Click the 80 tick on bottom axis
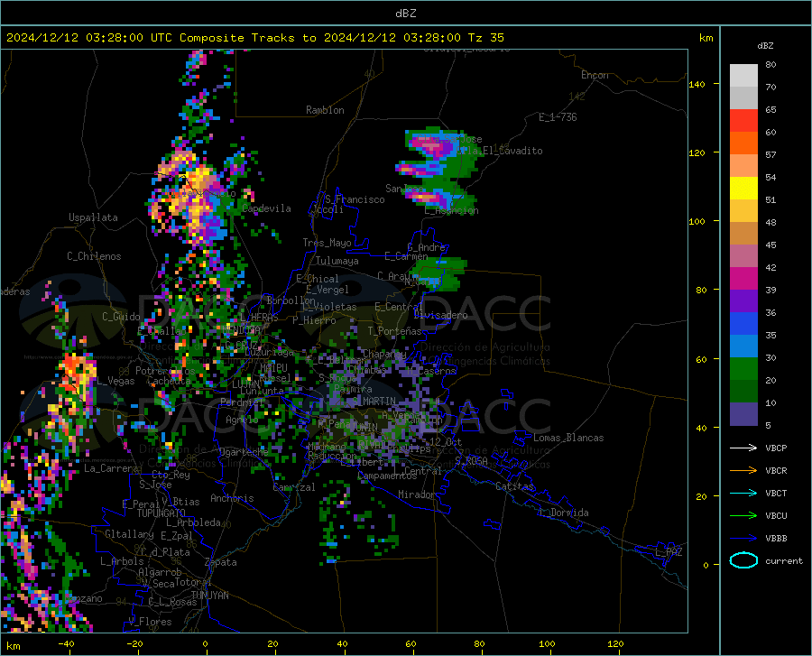 [x=479, y=643]
